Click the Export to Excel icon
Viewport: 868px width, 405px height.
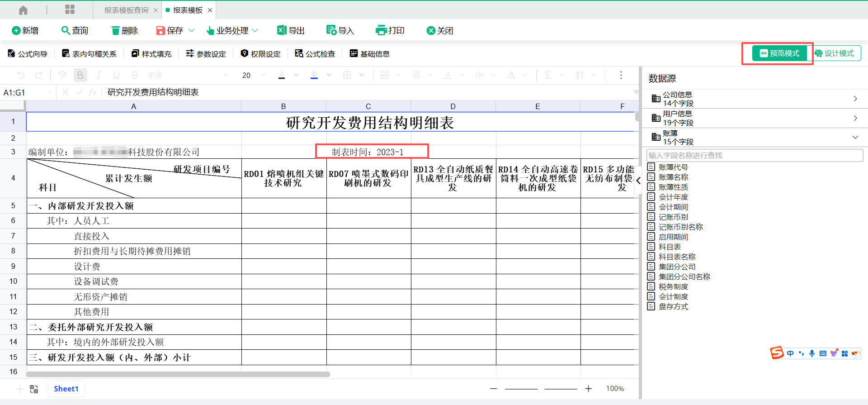[x=282, y=30]
